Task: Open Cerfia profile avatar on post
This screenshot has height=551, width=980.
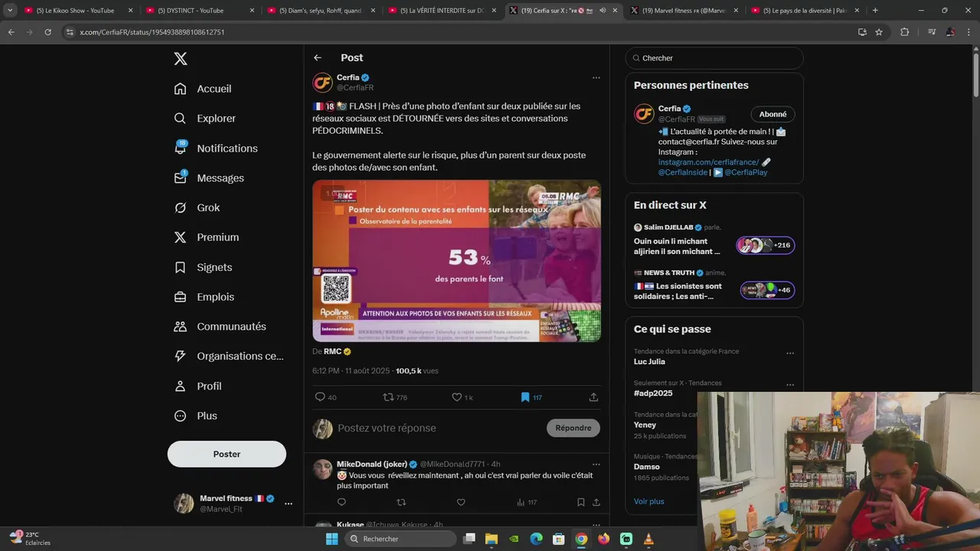Action: click(x=322, y=83)
